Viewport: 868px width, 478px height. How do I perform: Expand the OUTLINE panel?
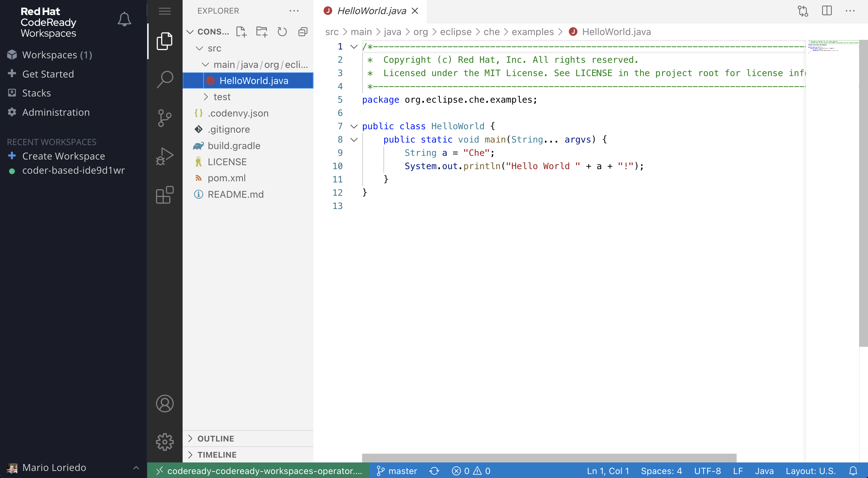pos(248,438)
